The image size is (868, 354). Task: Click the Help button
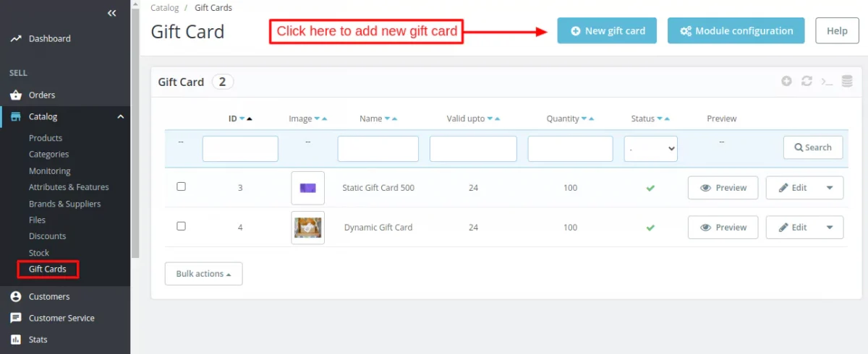[x=837, y=31]
